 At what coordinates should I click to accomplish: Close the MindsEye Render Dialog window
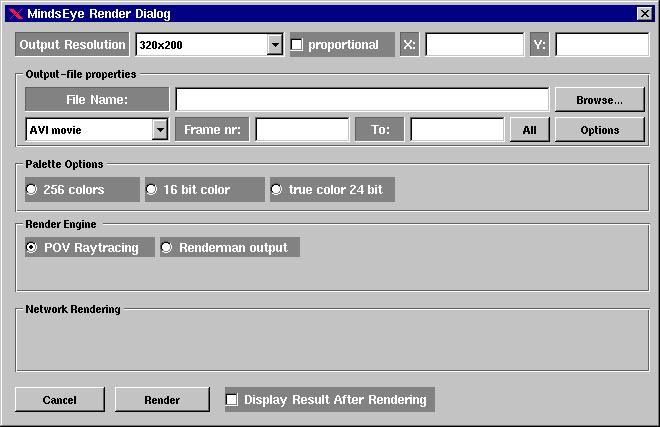click(x=644, y=14)
